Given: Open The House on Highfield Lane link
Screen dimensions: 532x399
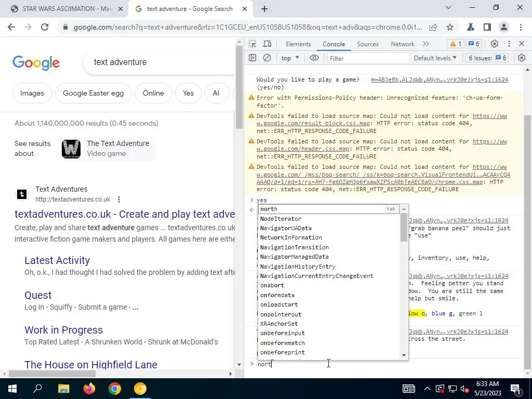Looking at the screenshot, I should (x=91, y=364).
